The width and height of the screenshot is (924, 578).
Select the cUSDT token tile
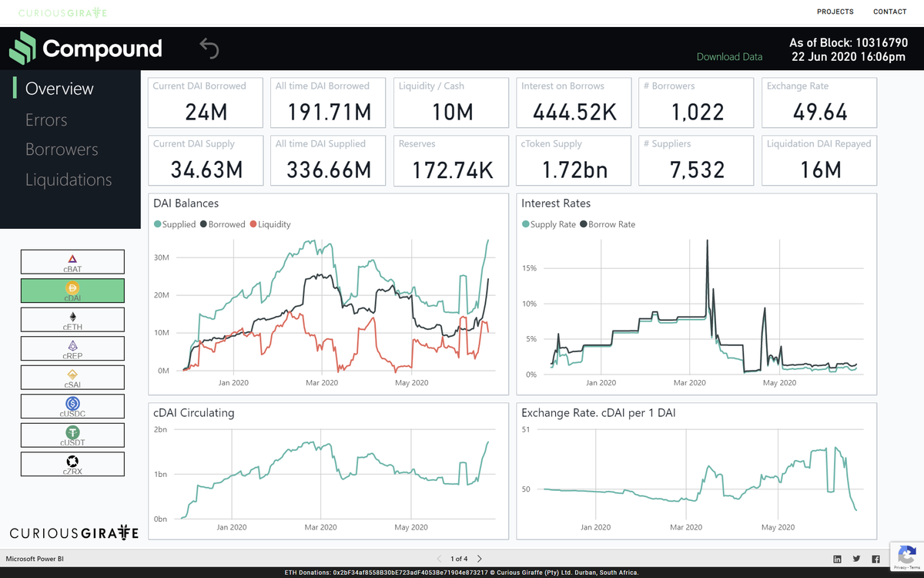(72, 435)
